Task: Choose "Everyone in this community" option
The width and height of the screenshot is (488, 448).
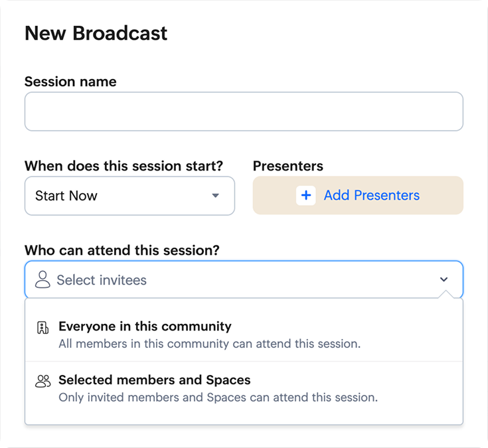Action: click(x=145, y=327)
